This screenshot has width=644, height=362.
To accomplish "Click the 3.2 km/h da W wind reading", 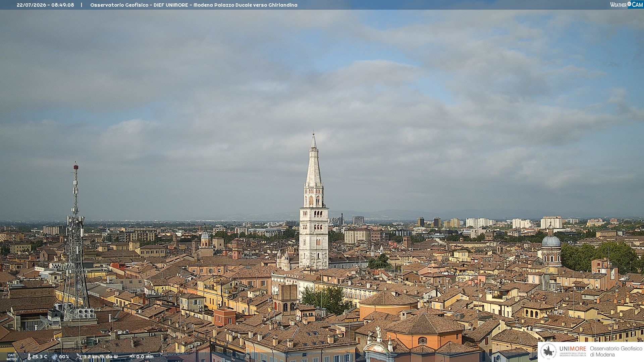I will [x=100, y=357].
